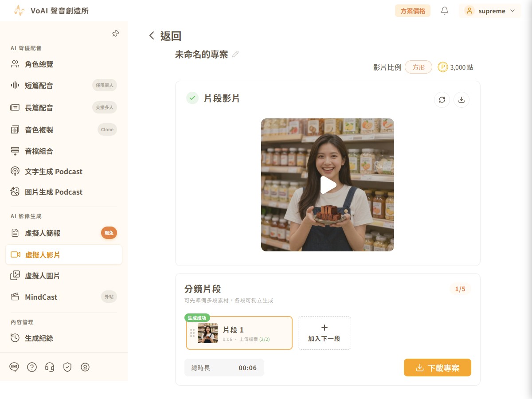Open 長篇配音 in the sidebar
This screenshot has width=532, height=399.
coord(64,107)
